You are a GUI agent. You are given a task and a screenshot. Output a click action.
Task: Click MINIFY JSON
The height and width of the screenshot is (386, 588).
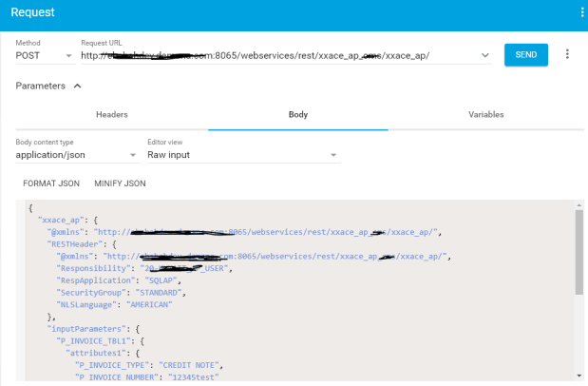[120, 183]
